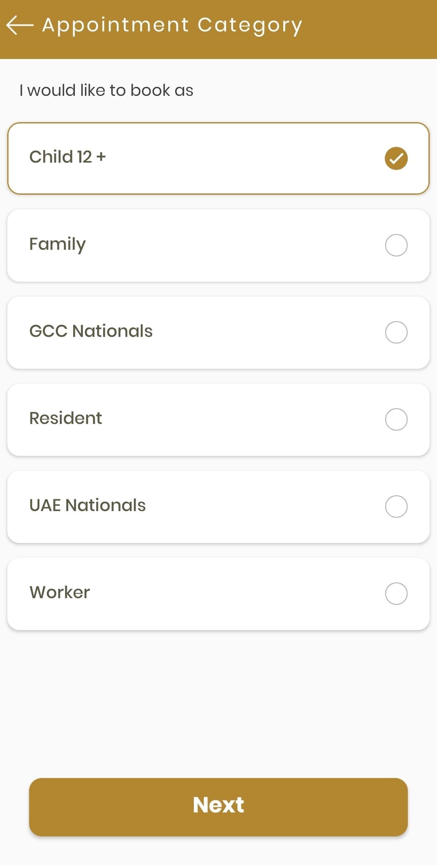The width and height of the screenshot is (437, 868).
Task: Tap the "Worker" label text
Action: pos(60,592)
